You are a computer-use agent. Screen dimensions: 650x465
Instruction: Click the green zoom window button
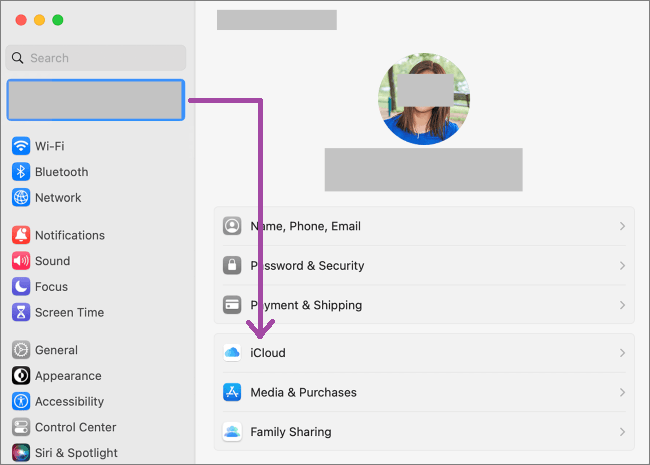pos(58,20)
